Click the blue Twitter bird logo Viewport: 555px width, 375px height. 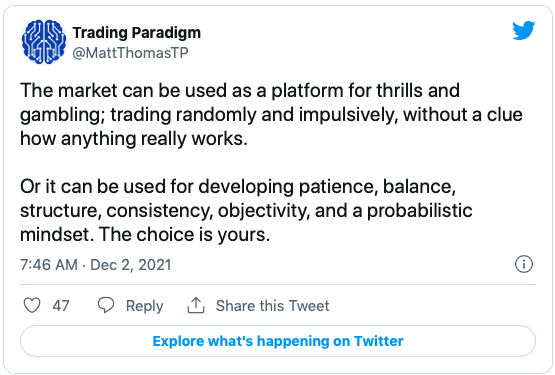(x=523, y=30)
